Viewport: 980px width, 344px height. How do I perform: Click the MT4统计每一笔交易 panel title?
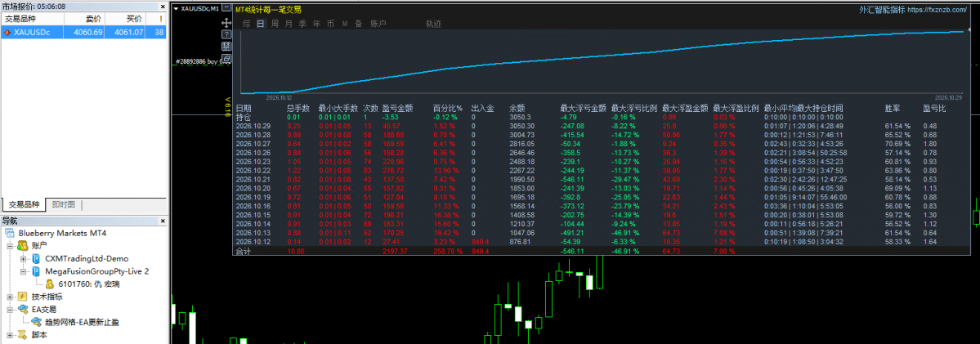coord(267,9)
